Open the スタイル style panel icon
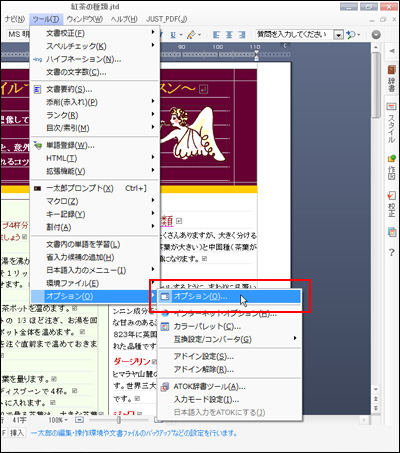 coord(391,122)
